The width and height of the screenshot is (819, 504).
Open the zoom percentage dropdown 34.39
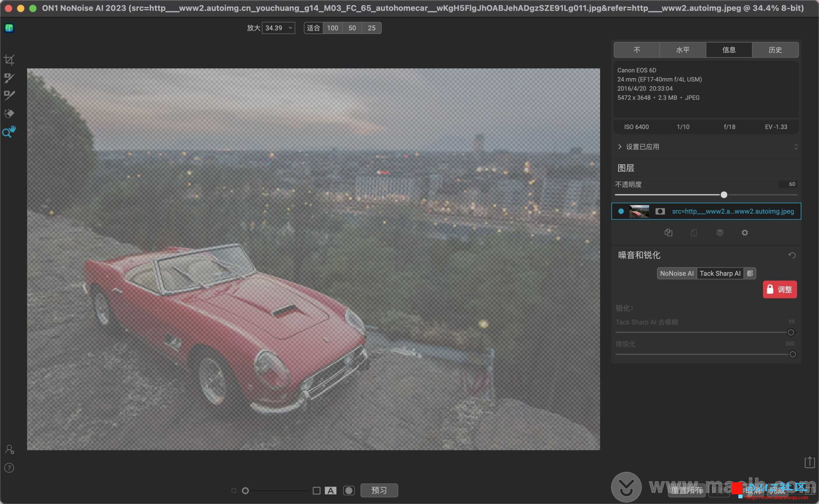[278, 28]
